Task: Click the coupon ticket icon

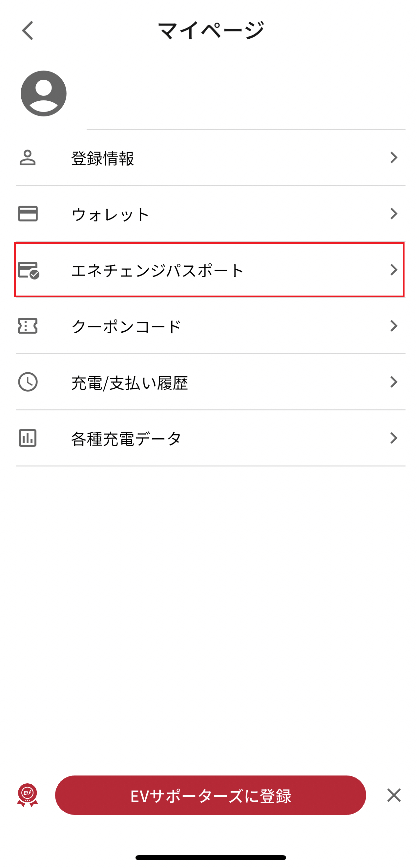Action: (28, 326)
